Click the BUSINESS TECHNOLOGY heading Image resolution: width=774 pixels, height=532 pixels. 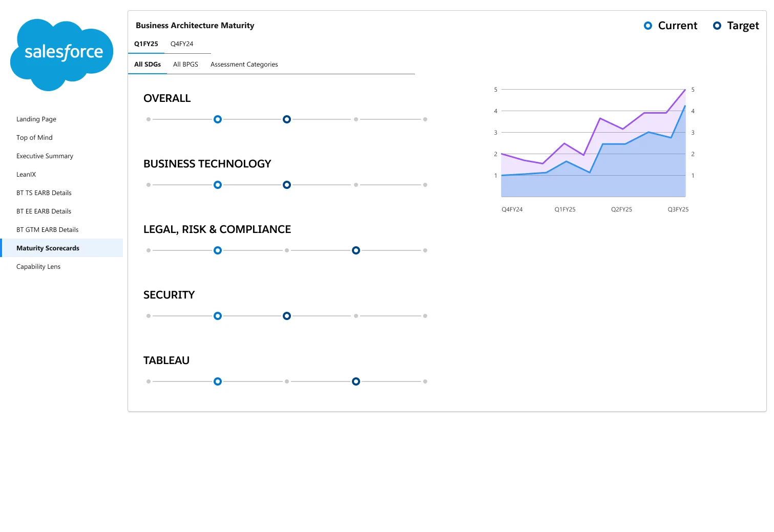coord(207,164)
